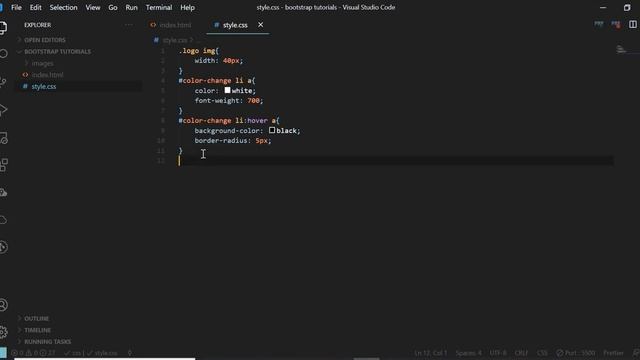Open the Selection menu
The image size is (640, 360).
(63, 7)
